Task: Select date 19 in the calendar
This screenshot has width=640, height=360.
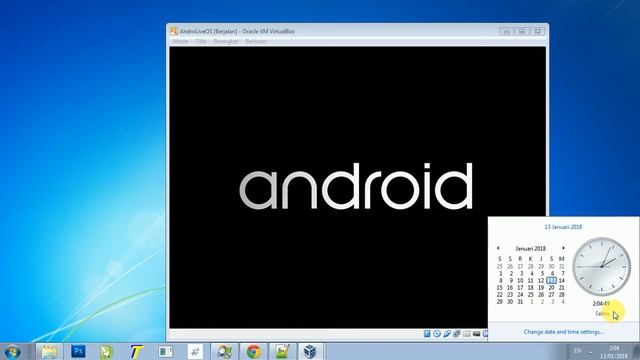Action: pyautogui.click(x=541, y=287)
